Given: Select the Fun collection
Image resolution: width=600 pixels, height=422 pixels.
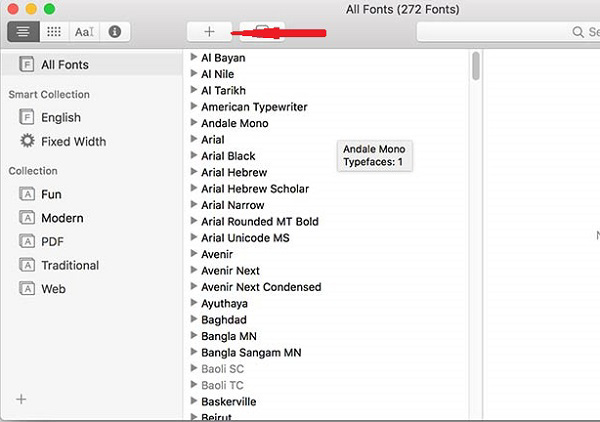Looking at the screenshot, I should pyautogui.click(x=51, y=194).
